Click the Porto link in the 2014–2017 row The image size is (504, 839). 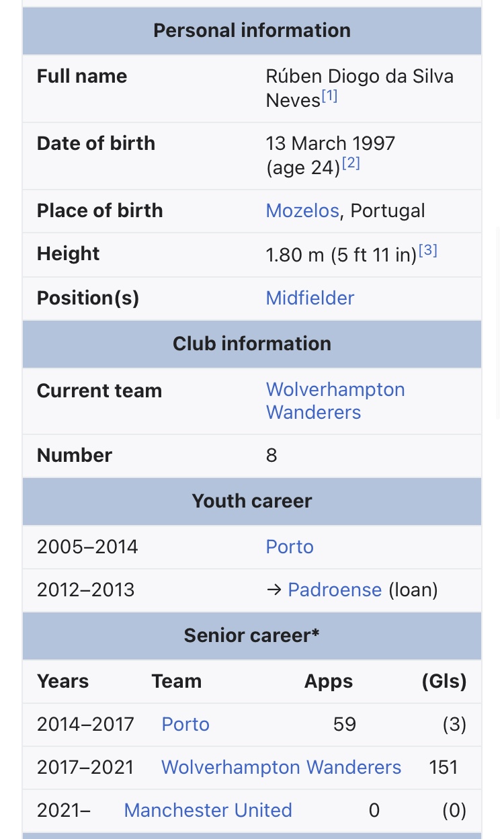pyautogui.click(x=185, y=724)
